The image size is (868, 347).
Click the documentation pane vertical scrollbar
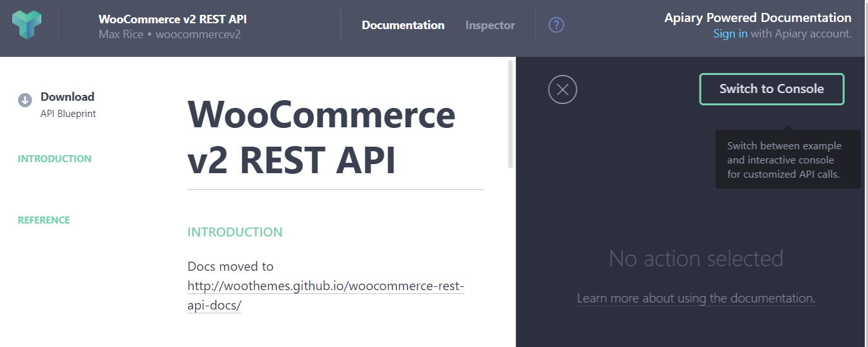(511, 114)
